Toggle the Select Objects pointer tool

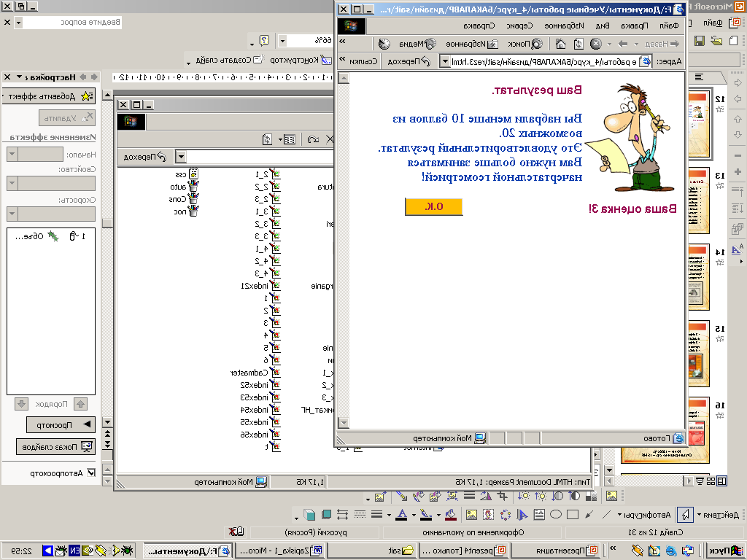[x=685, y=514]
